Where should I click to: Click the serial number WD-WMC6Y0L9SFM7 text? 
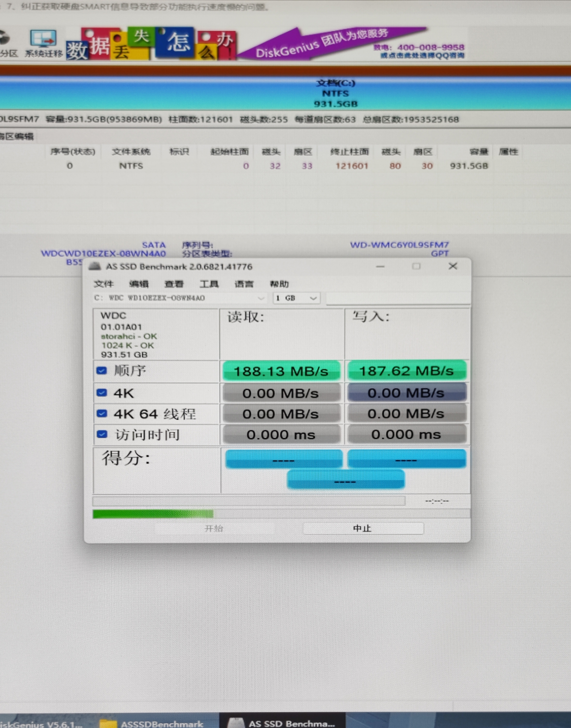point(400,245)
